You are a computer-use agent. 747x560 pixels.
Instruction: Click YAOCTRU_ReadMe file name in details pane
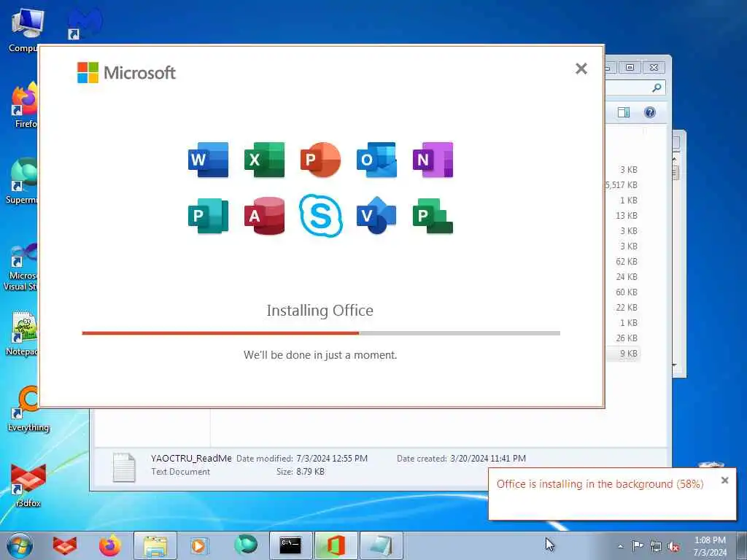[191, 458]
